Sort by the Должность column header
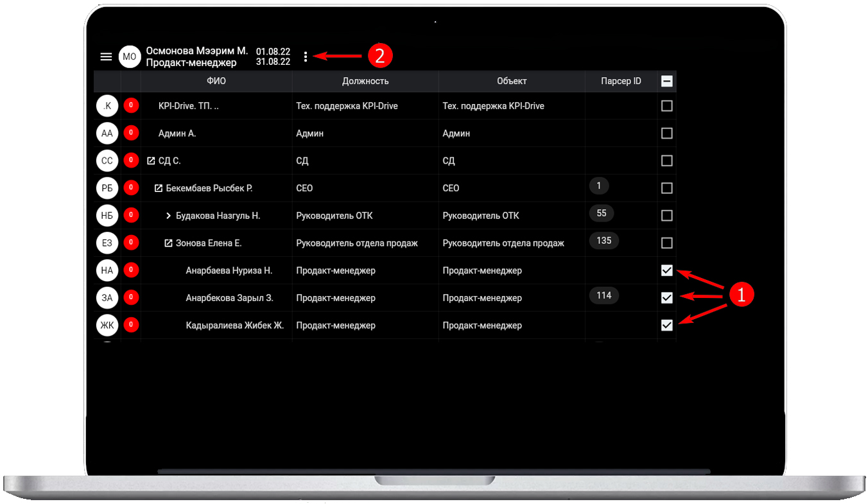This screenshot has height=504, width=868. (x=365, y=82)
